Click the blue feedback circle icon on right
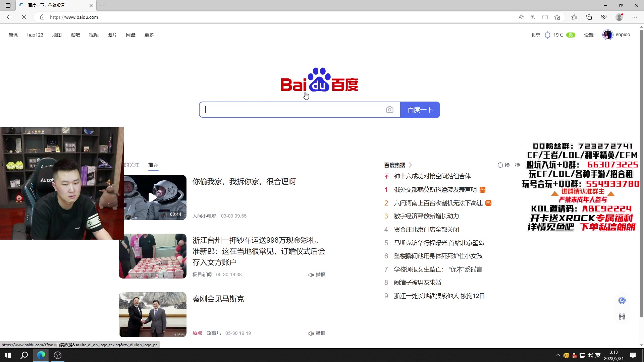 pos(622,300)
